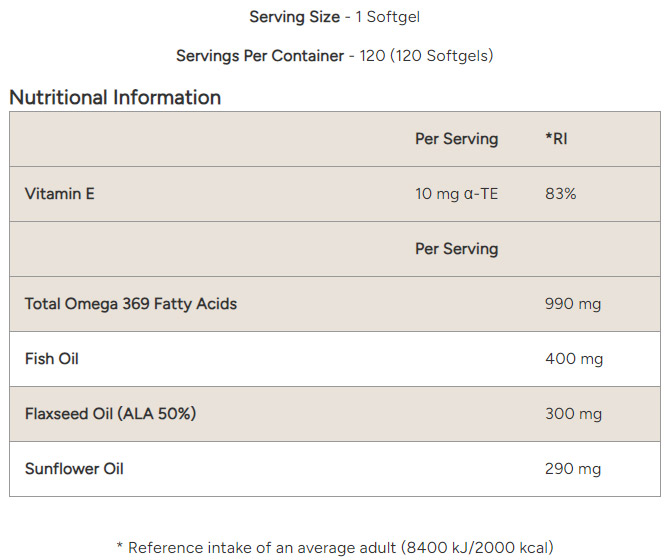
Task: Select the 290 mg Sunflower amount
Action: 573,469
